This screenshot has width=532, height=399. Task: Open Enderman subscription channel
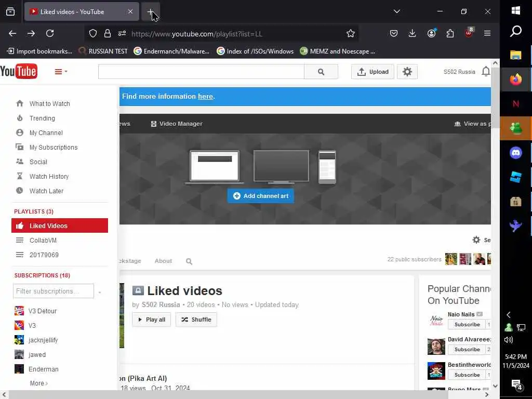[44, 369]
